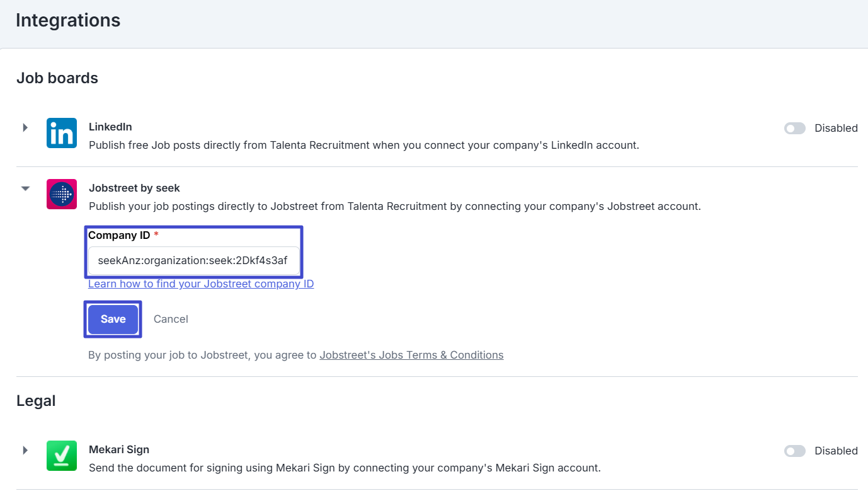This screenshot has width=868, height=491.
Task: Click the 'LinkedIn' integration title
Action: [x=110, y=127]
